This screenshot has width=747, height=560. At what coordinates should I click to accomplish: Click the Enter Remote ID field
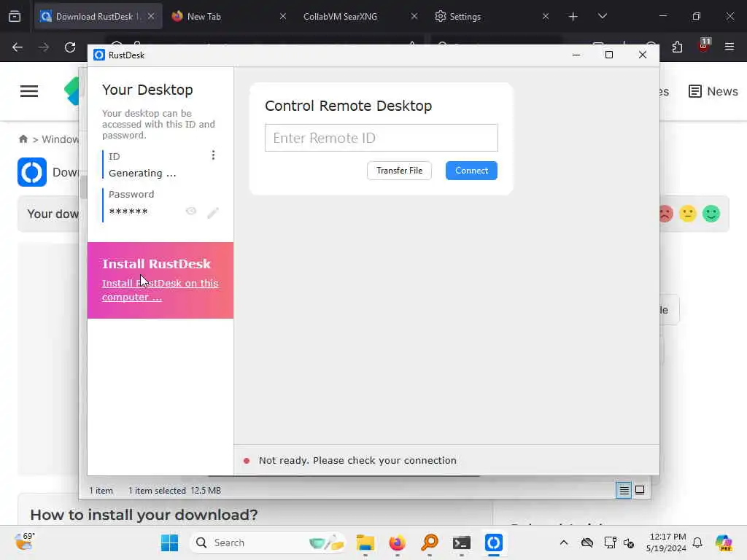coord(381,138)
